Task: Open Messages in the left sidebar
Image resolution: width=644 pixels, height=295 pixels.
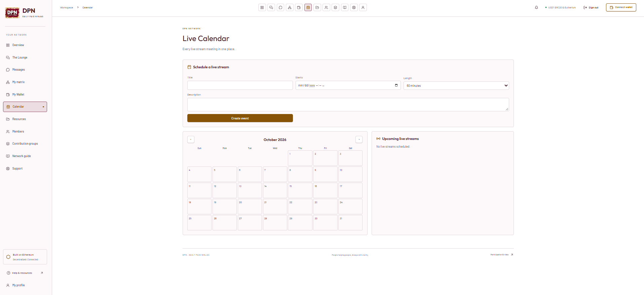Action: [x=25, y=70]
